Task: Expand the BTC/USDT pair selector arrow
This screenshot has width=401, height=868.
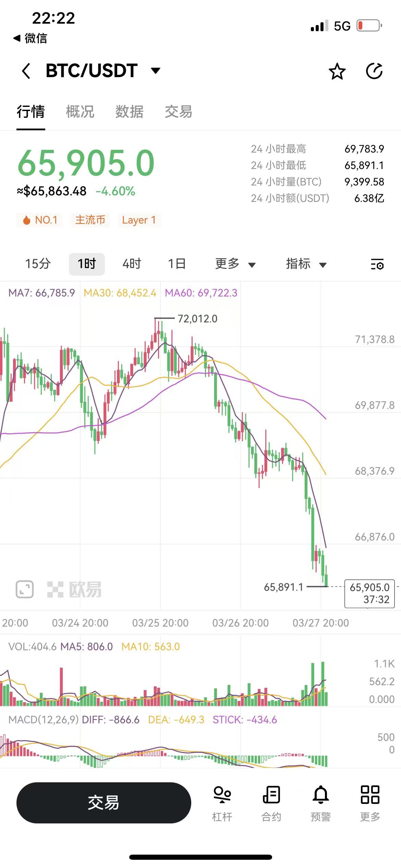Action: click(x=156, y=71)
